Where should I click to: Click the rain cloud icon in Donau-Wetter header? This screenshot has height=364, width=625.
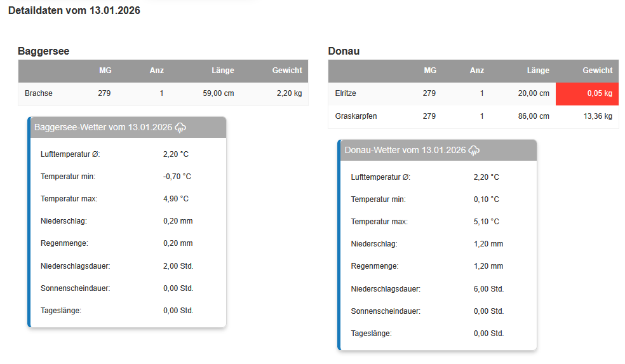click(474, 151)
